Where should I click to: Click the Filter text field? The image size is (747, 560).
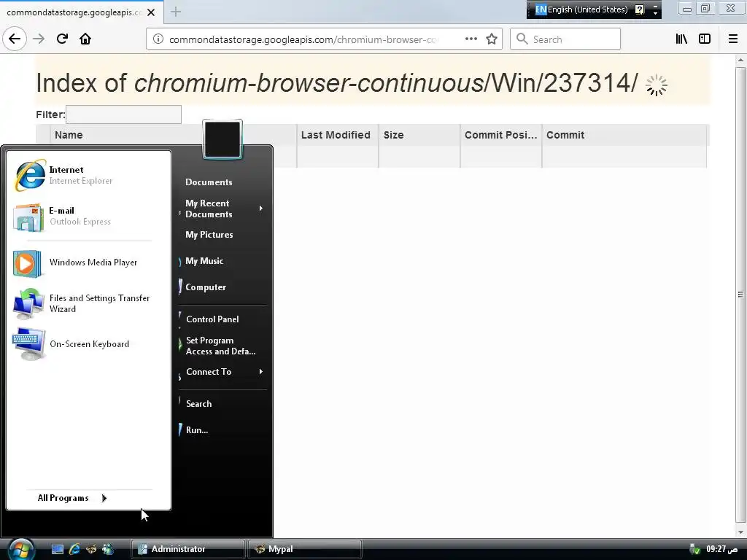click(x=123, y=114)
